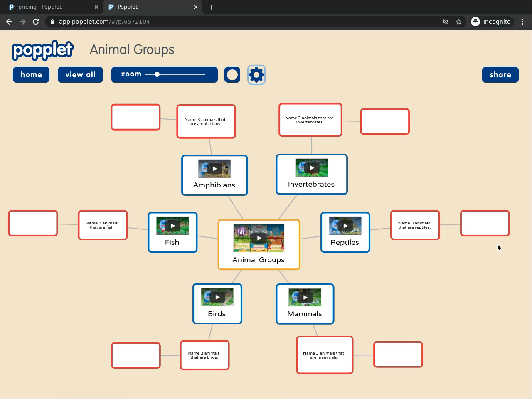The image size is (532, 399).
Task: Click the Birds label text
Action: [217, 314]
